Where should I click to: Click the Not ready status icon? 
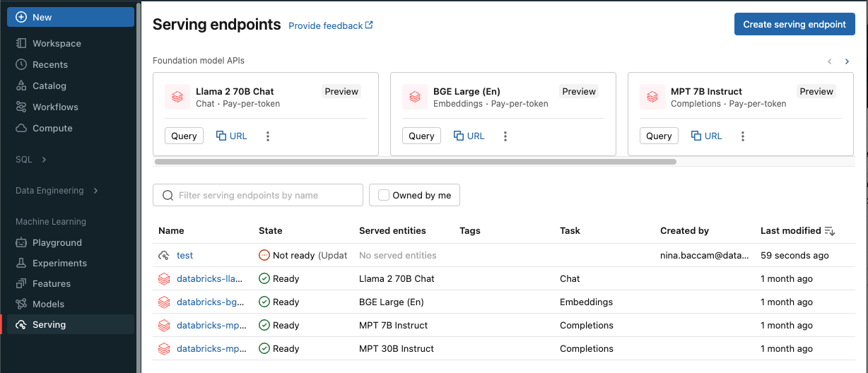coord(264,256)
